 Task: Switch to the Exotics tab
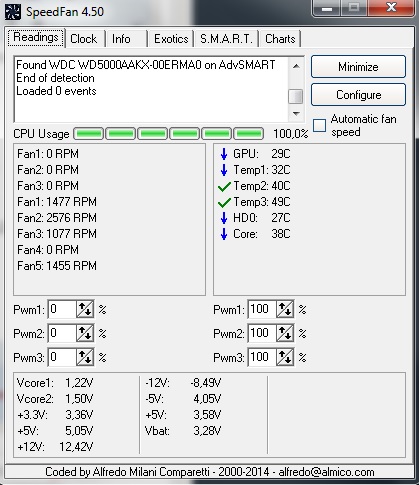[x=171, y=39]
